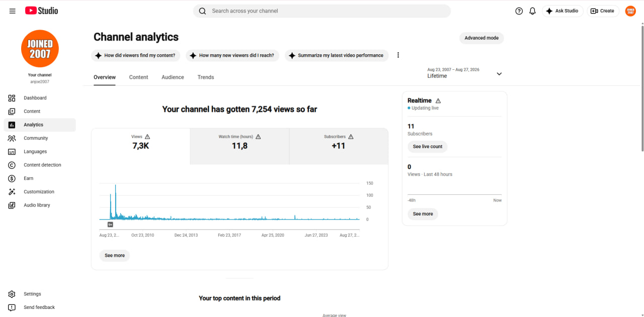644x317 pixels.
Task: Click Summarize my latest video performance
Action: [337, 55]
